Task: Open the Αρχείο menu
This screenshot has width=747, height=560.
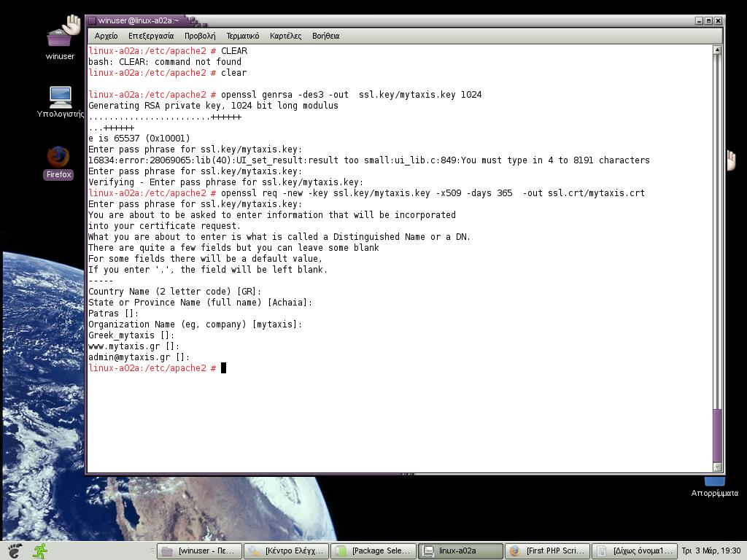Action: 106,36
